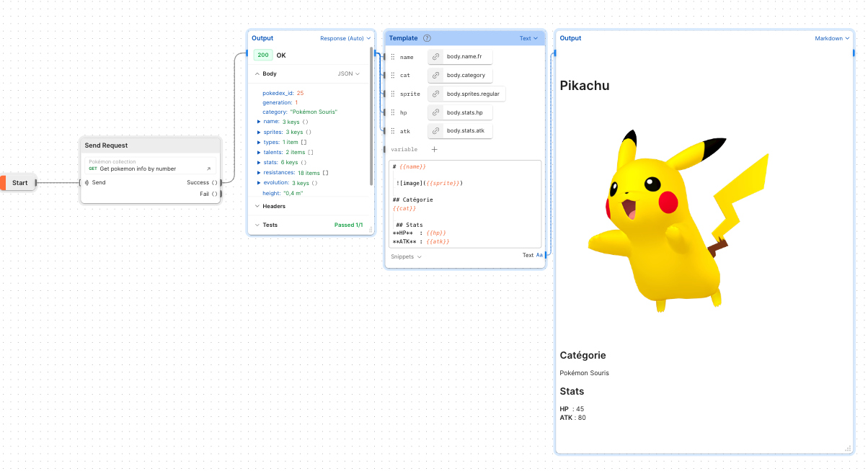Add a new template variable with plus icon
The width and height of the screenshot is (868, 471).
434,149
